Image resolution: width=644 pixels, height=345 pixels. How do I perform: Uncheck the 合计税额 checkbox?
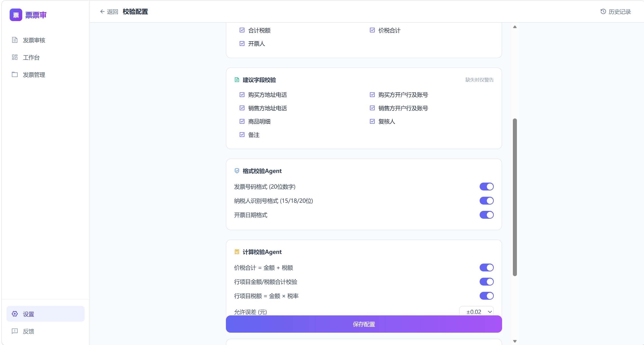tap(242, 30)
